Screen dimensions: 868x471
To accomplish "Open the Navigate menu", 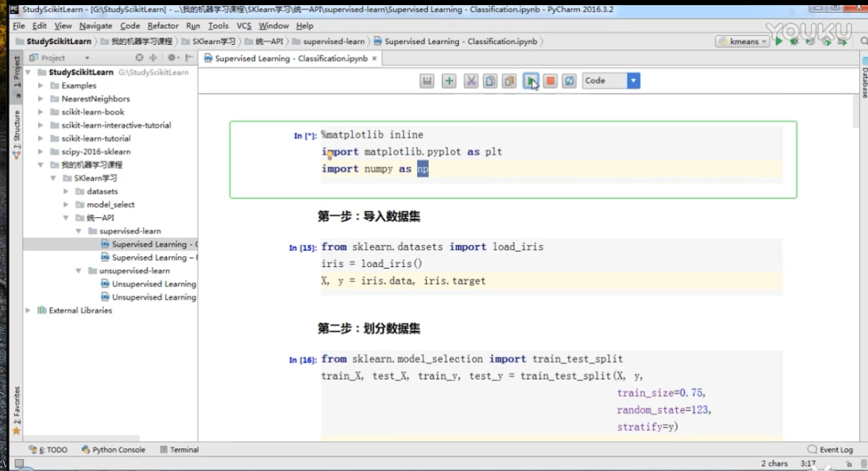I will (96, 25).
